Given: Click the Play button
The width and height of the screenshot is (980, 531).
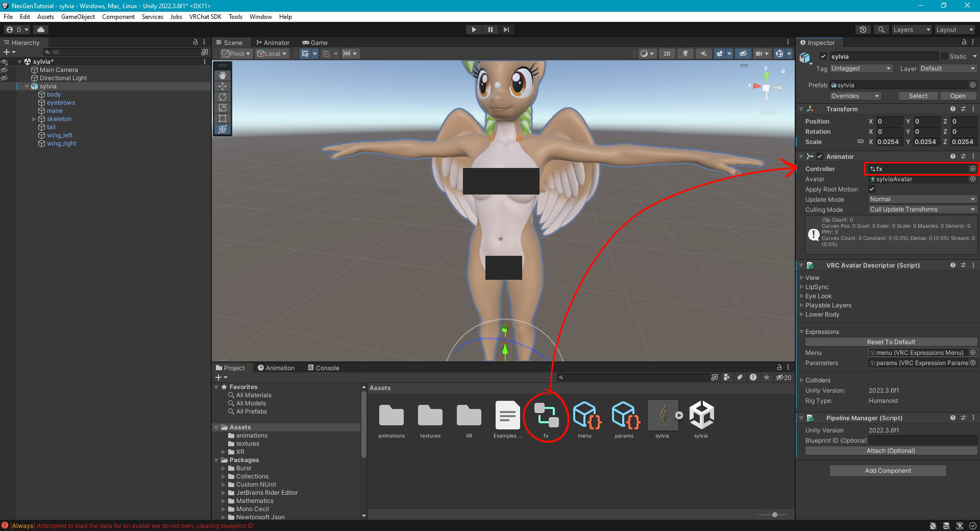Looking at the screenshot, I should tap(474, 30).
